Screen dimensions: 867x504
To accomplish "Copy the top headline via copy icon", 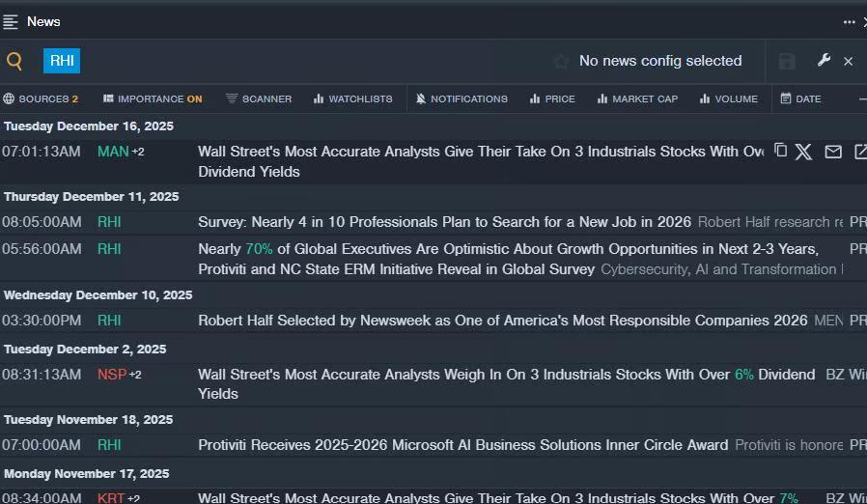I will click(780, 151).
